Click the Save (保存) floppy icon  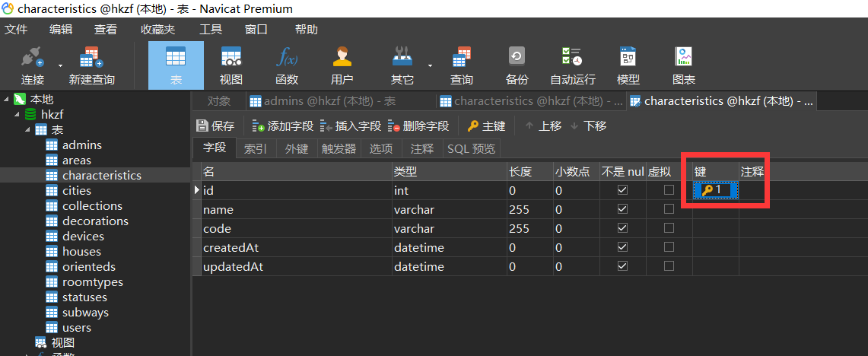pos(202,126)
